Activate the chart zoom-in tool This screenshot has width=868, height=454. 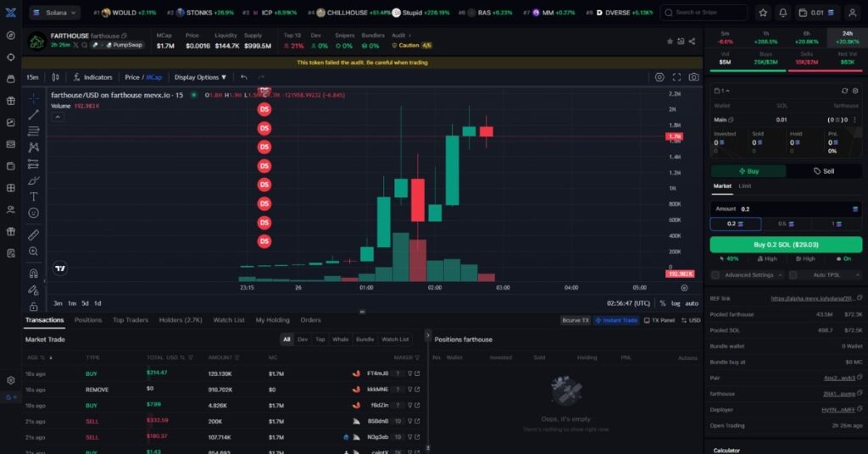(x=34, y=252)
